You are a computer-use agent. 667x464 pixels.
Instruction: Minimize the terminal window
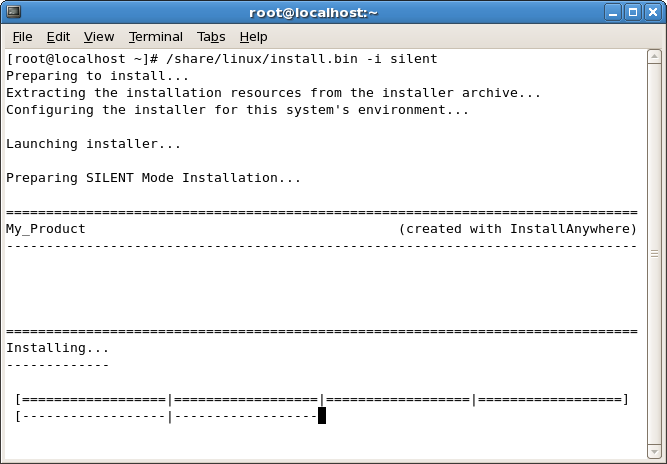[613, 12]
